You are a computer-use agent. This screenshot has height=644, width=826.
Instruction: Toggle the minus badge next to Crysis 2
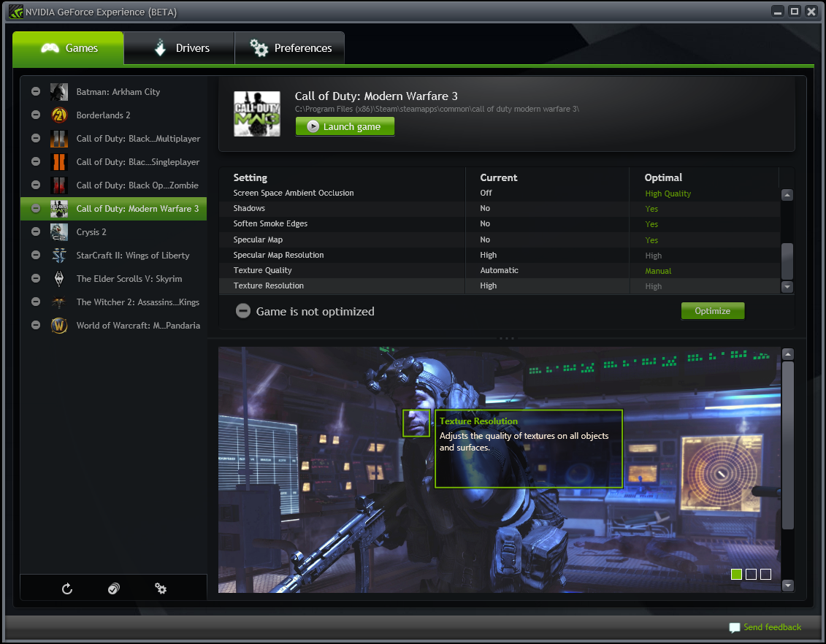35,231
